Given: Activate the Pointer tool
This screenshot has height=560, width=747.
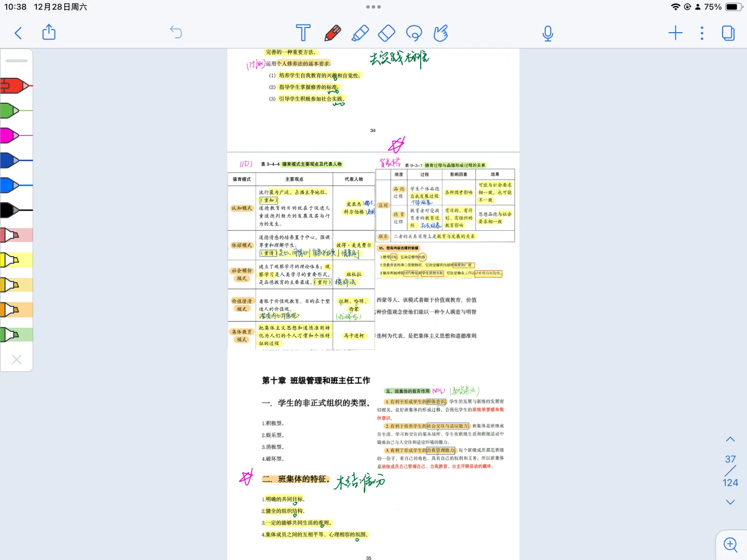Looking at the screenshot, I should click(x=441, y=33).
